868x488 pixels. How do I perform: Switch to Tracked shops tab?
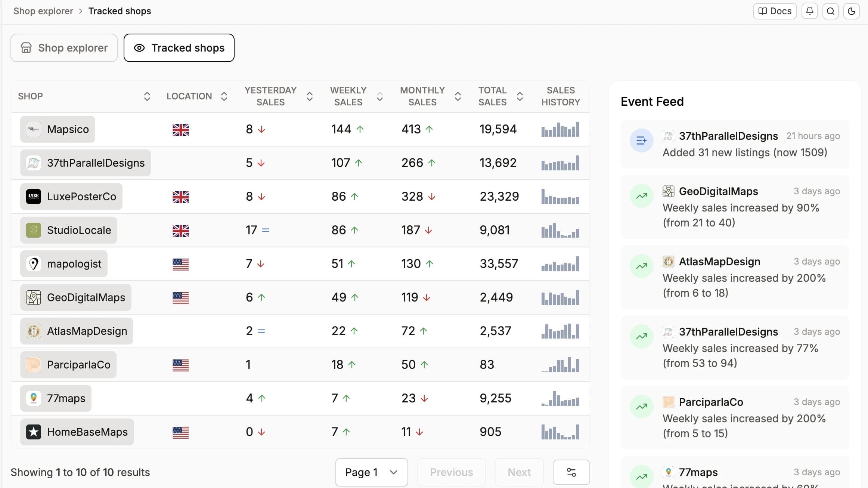click(179, 48)
